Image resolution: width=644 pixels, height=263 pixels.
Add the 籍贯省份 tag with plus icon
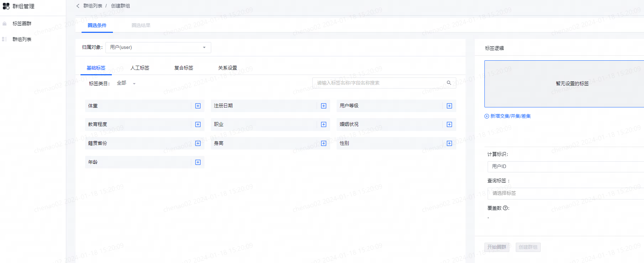pyautogui.click(x=198, y=143)
